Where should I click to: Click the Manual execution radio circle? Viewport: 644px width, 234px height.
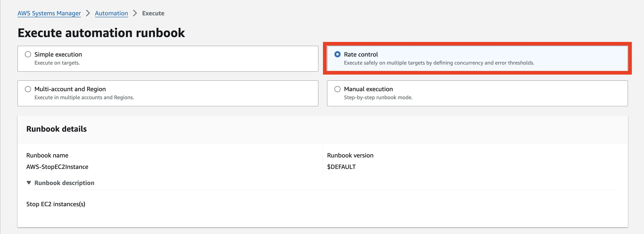(x=338, y=88)
